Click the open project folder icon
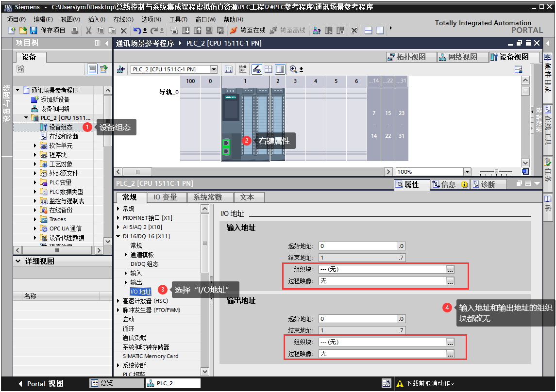 point(23,31)
